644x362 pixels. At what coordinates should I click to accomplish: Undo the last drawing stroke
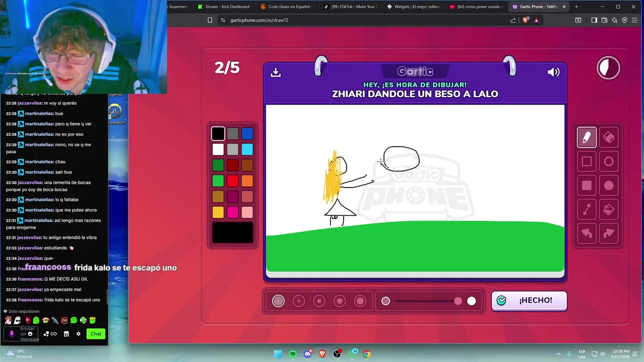tap(587, 233)
